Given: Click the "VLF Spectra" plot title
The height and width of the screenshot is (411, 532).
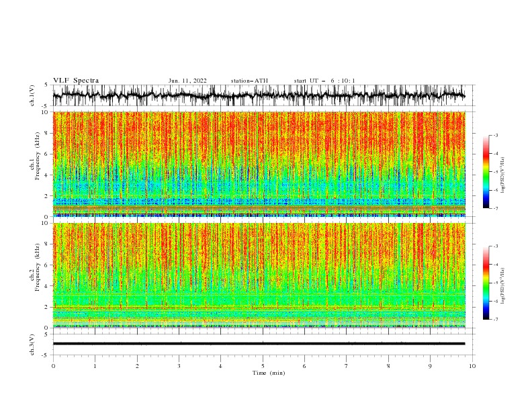Looking at the screenshot, I should 76,81.
